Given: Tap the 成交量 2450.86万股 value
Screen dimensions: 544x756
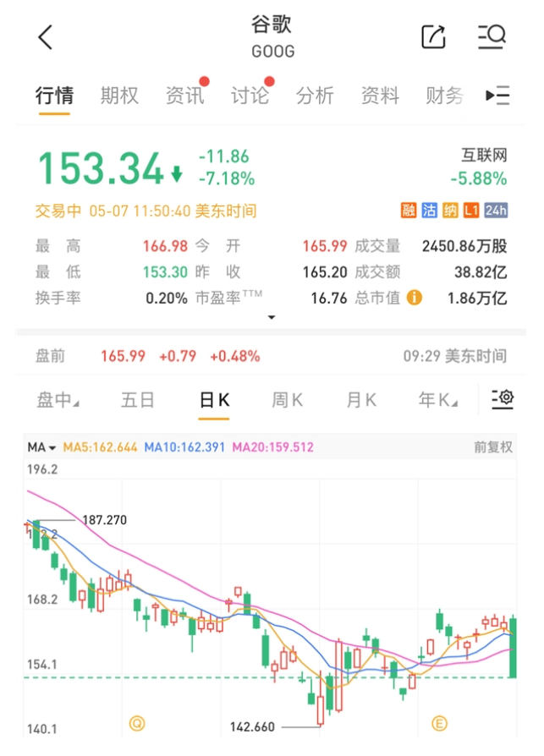Looking at the screenshot, I should (464, 246).
